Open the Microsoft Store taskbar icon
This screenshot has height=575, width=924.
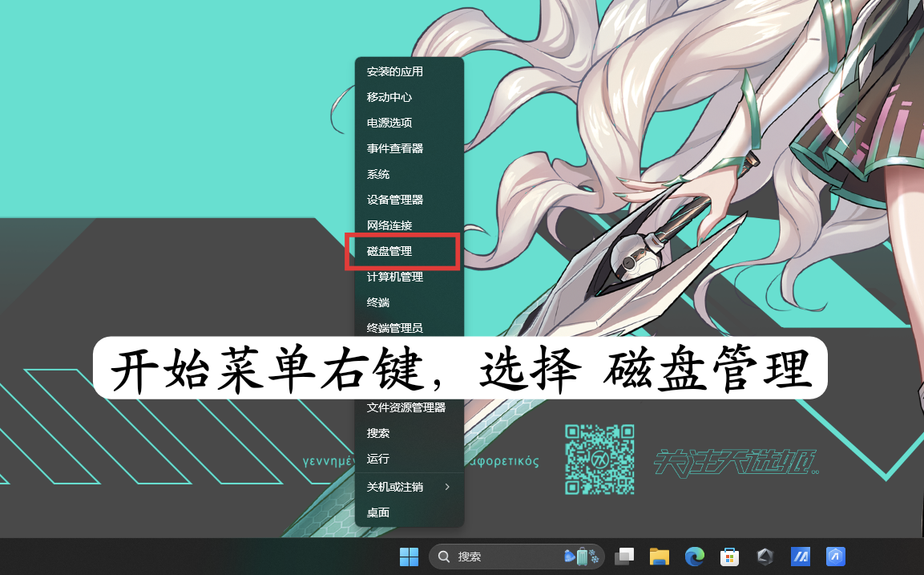tap(728, 557)
